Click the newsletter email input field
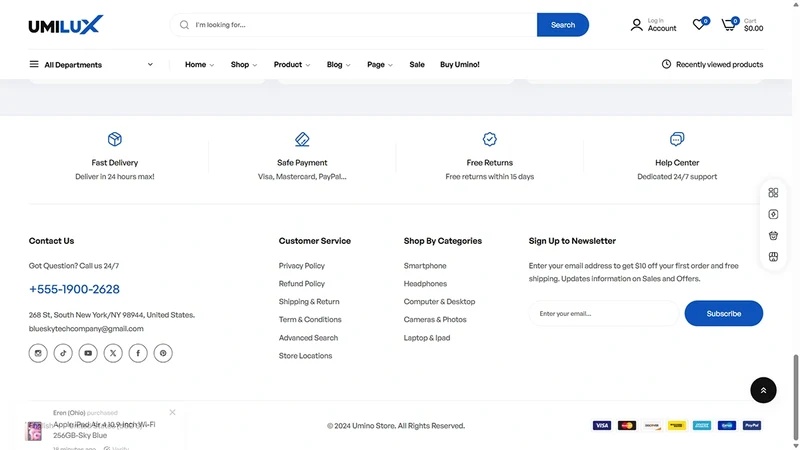This screenshot has height=450, width=800. pyautogui.click(x=604, y=313)
